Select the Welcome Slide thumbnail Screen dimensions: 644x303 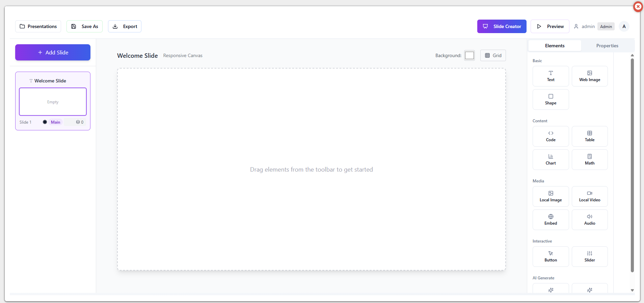pyautogui.click(x=53, y=102)
